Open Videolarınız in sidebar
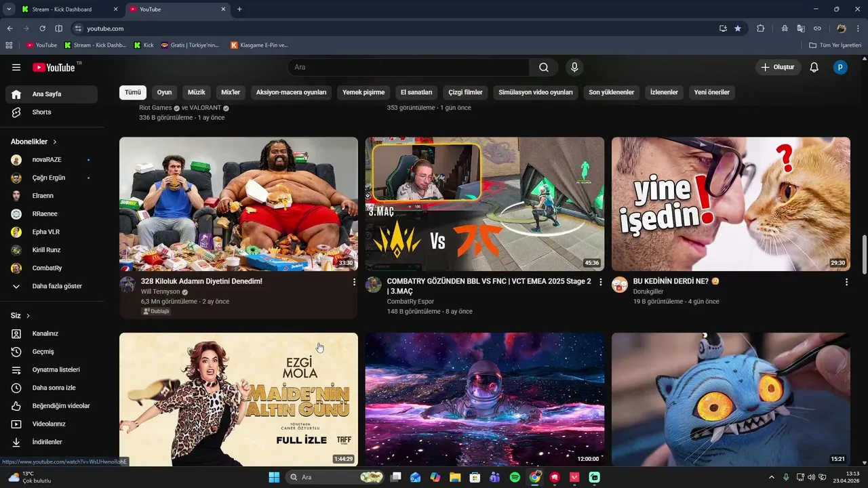Screen dimensions: 868x488 pos(52,424)
